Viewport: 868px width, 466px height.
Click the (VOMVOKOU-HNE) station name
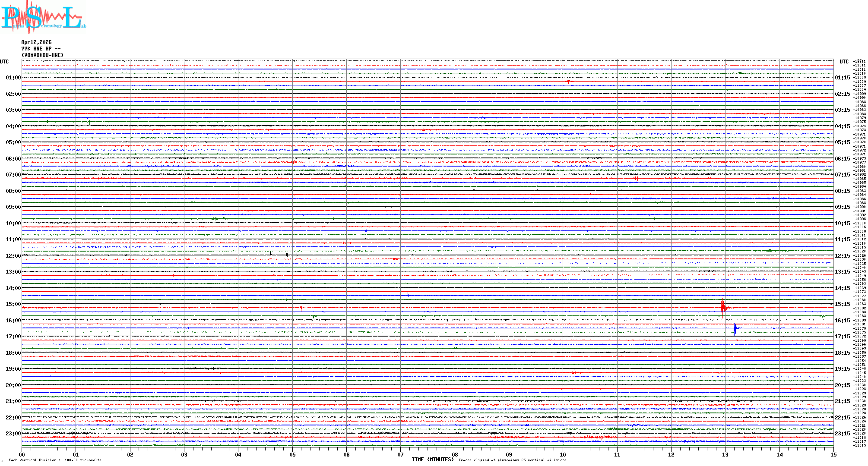tap(42, 55)
